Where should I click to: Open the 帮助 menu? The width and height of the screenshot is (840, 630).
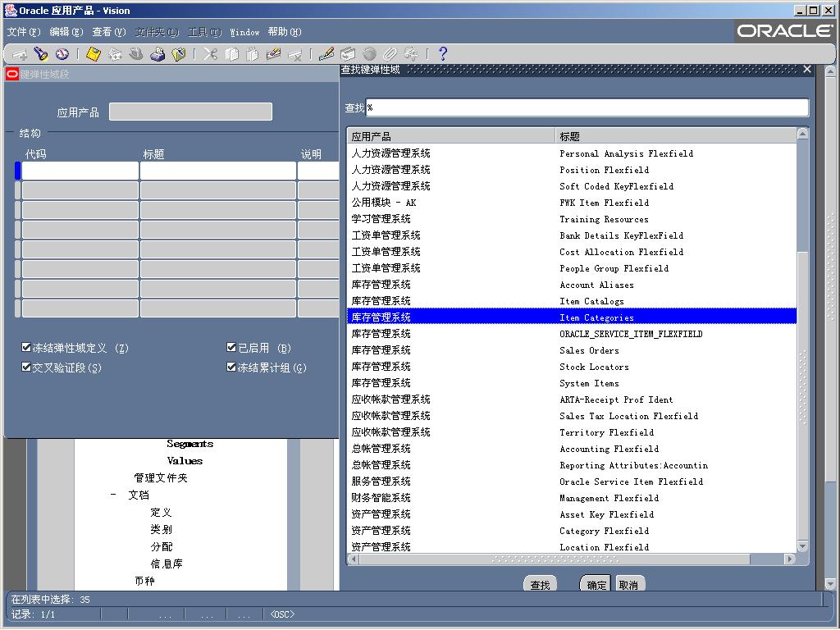tap(285, 32)
